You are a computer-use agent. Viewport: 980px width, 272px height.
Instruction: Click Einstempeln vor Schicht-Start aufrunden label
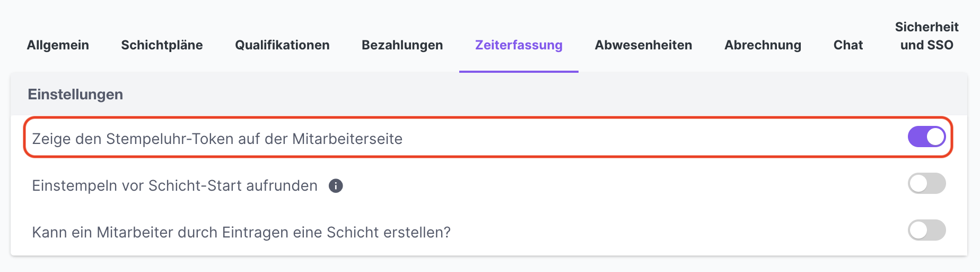(175, 185)
